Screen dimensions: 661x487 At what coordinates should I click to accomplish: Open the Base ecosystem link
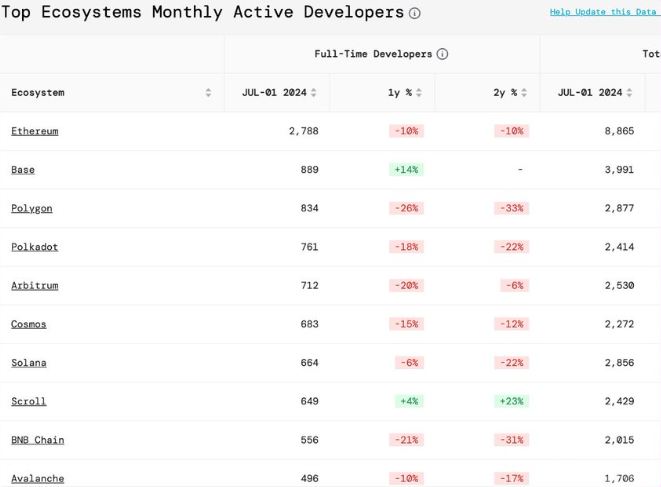[23, 170]
